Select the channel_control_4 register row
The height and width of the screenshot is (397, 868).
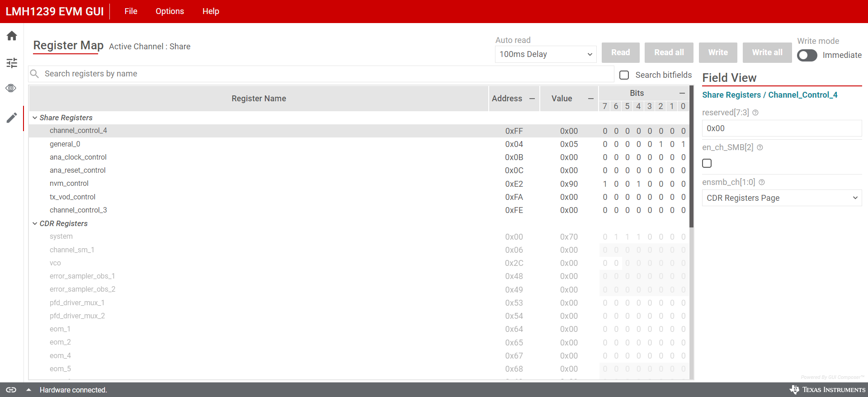[359, 131]
